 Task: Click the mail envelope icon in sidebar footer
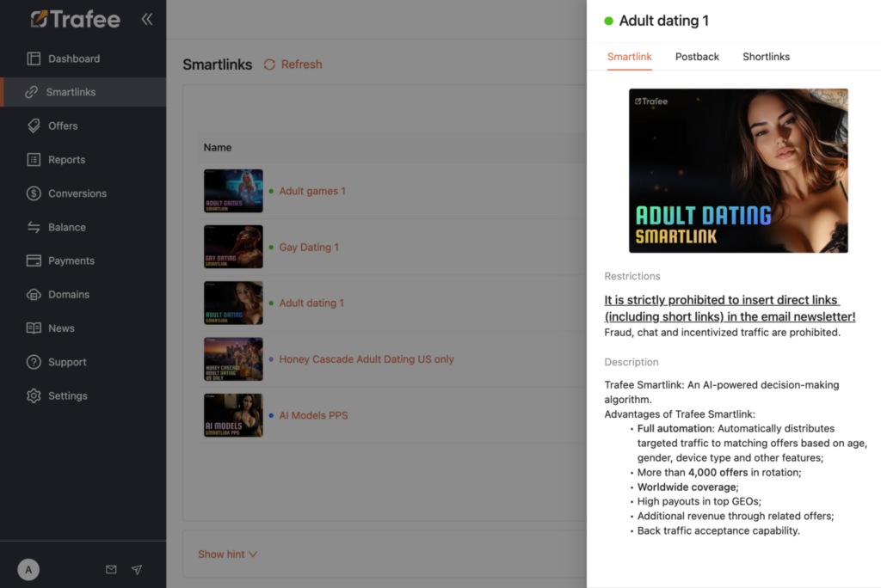point(111,569)
